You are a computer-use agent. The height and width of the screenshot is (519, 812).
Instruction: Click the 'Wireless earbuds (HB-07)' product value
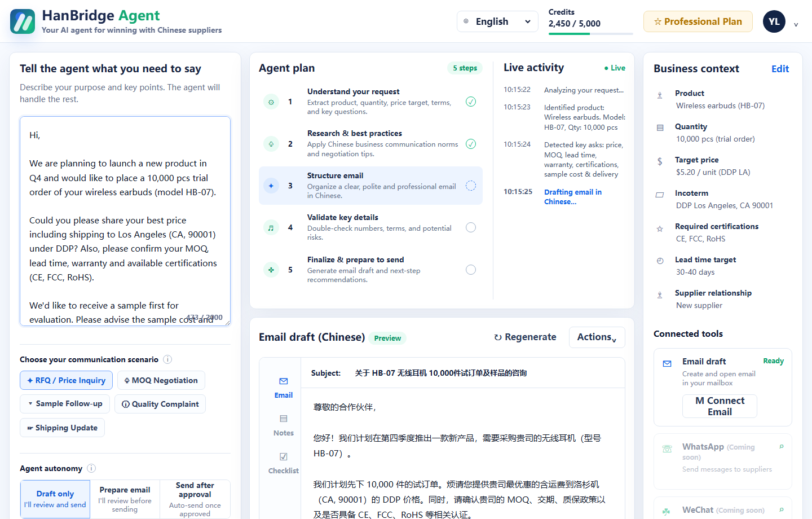[720, 105]
